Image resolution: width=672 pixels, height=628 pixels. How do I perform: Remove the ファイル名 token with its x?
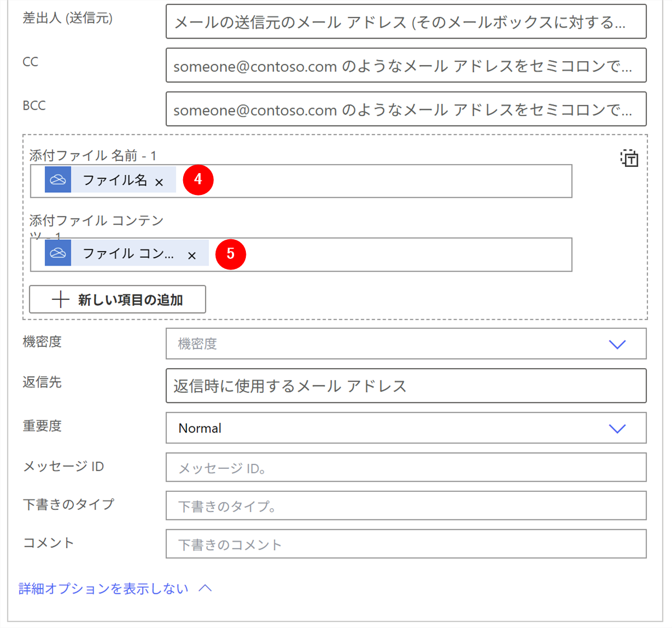[159, 182]
